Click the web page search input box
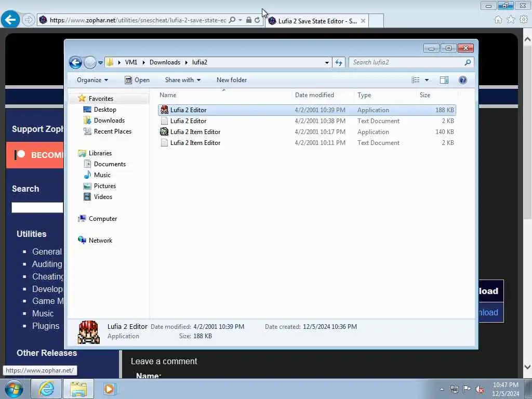The height and width of the screenshot is (399, 532). [x=37, y=208]
